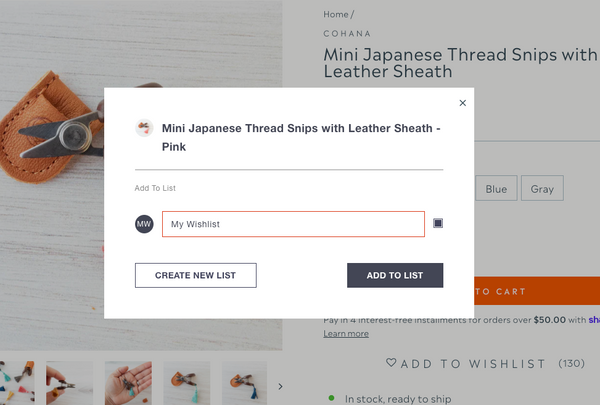
Task: Select thumbnail with blue tassel snips
Action: pyautogui.click(x=244, y=383)
